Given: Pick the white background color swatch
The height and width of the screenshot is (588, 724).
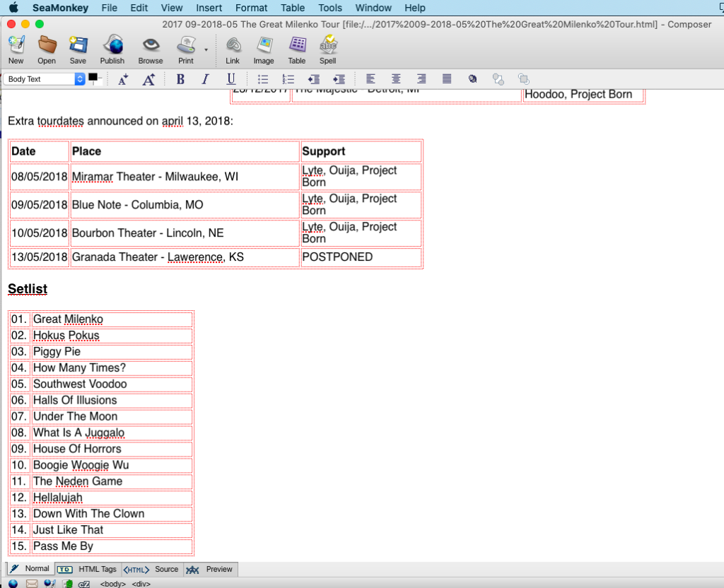Looking at the screenshot, I should click(x=98, y=82).
